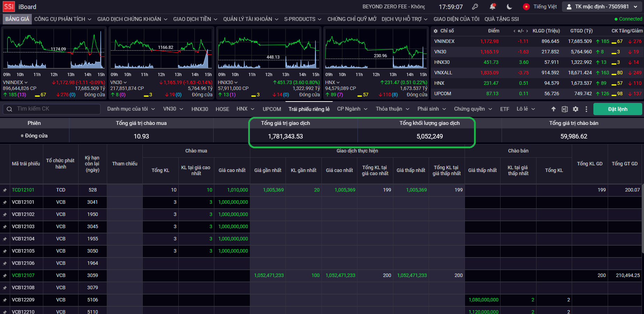Switch to the UPCOM tab
The image size is (644, 314).
[x=272, y=109]
